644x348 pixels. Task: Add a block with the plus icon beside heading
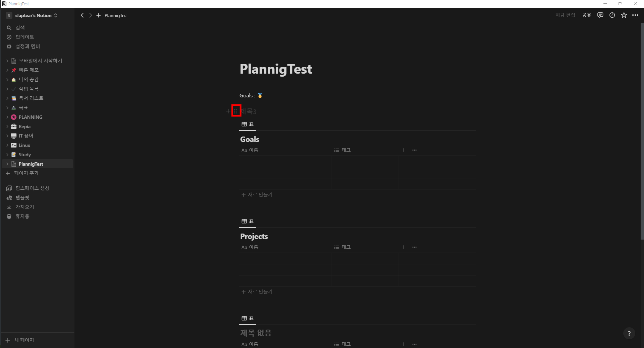228,111
